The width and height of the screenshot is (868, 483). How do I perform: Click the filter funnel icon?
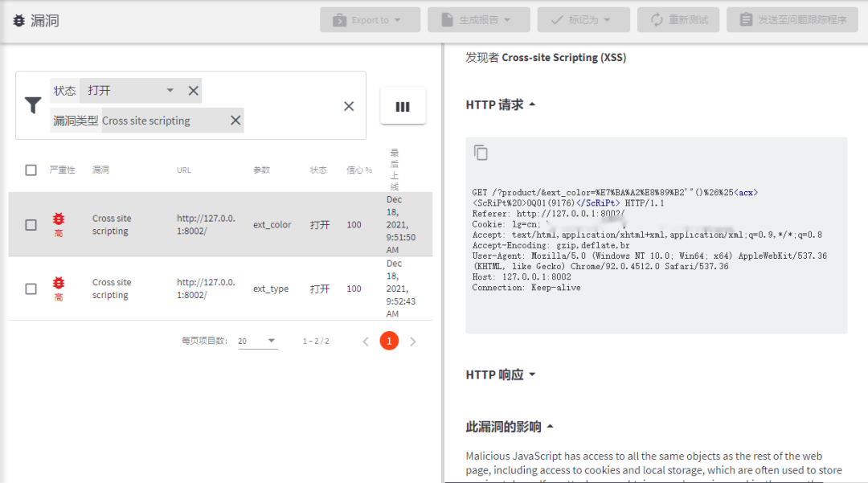33,105
